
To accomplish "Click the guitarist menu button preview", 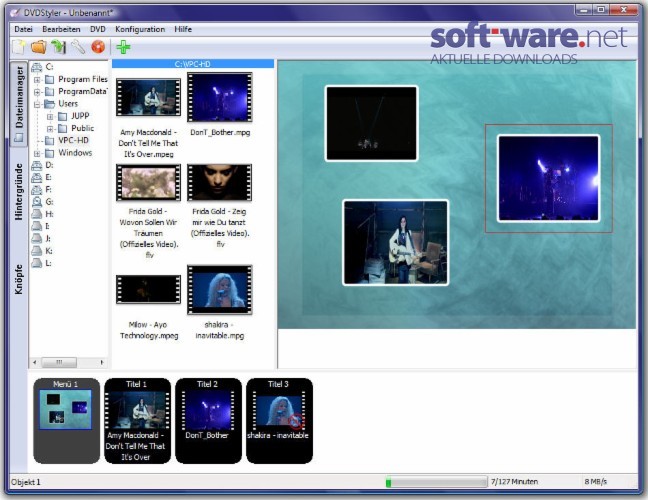I will (x=395, y=243).
